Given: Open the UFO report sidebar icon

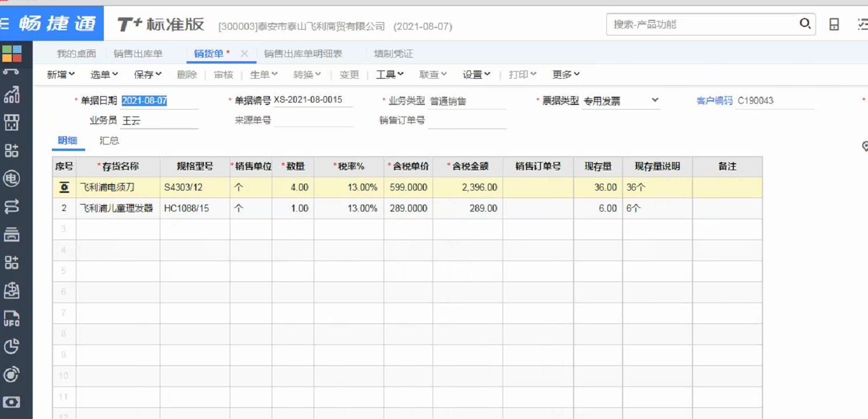Looking at the screenshot, I should (x=12, y=318).
